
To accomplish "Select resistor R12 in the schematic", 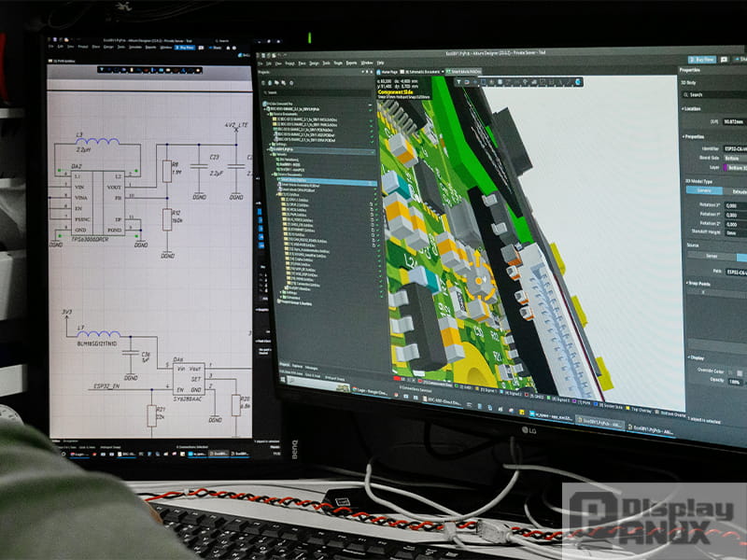I will pos(167,219).
